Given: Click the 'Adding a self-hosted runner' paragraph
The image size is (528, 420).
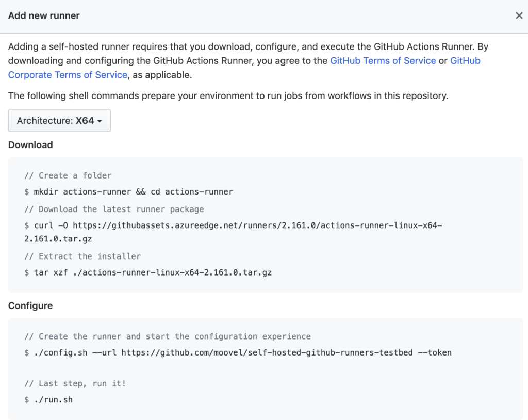Looking at the screenshot, I should pyautogui.click(x=247, y=47).
